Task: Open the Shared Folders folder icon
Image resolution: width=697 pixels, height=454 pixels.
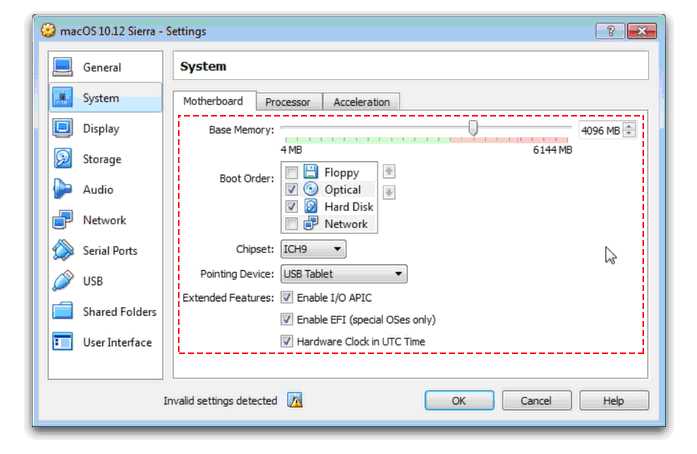Action: (x=63, y=311)
